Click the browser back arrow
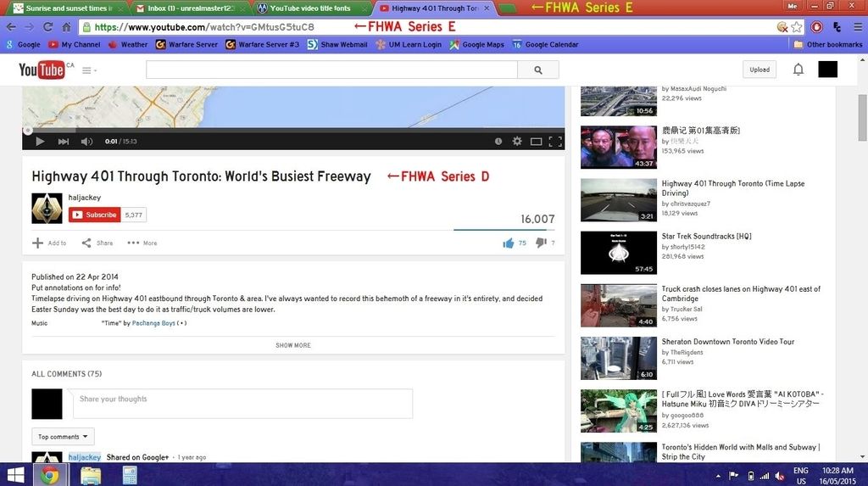 11,26
